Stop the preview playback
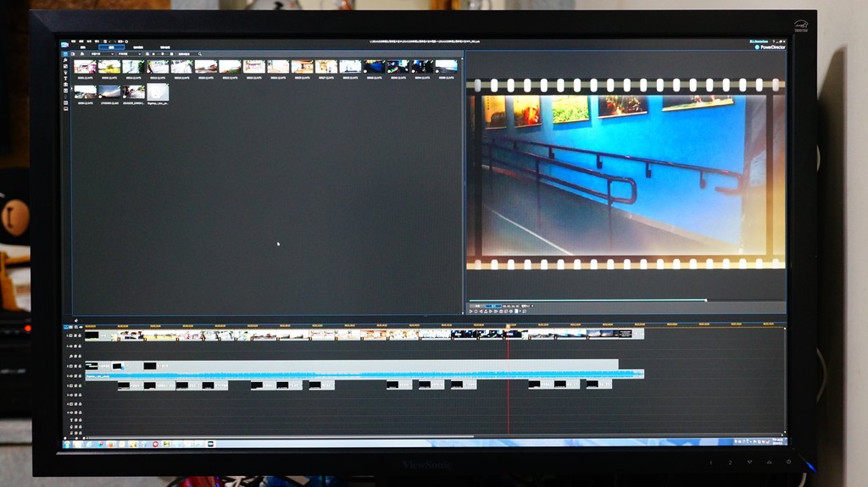The height and width of the screenshot is (487, 868). [x=476, y=312]
